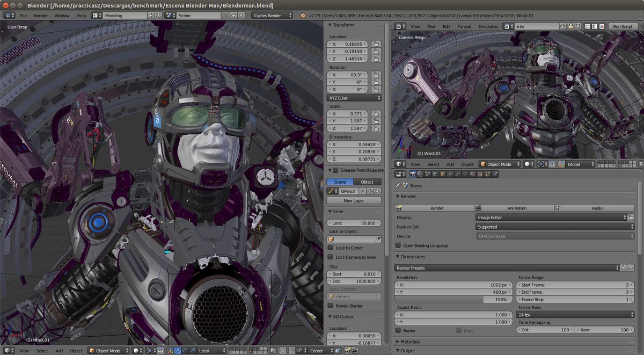Open the Window menu in the top bar
The height and width of the screenshot is (355, 644).
click(x=62, y=16)
